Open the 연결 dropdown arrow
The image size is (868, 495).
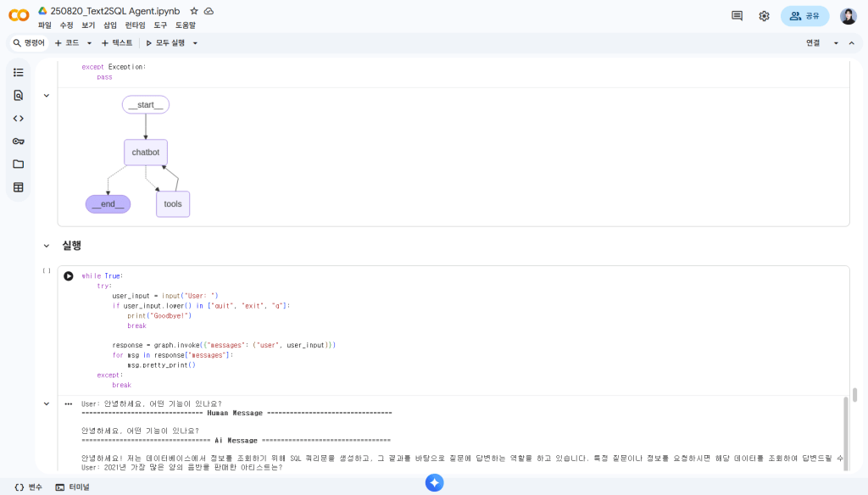[836, 43]
